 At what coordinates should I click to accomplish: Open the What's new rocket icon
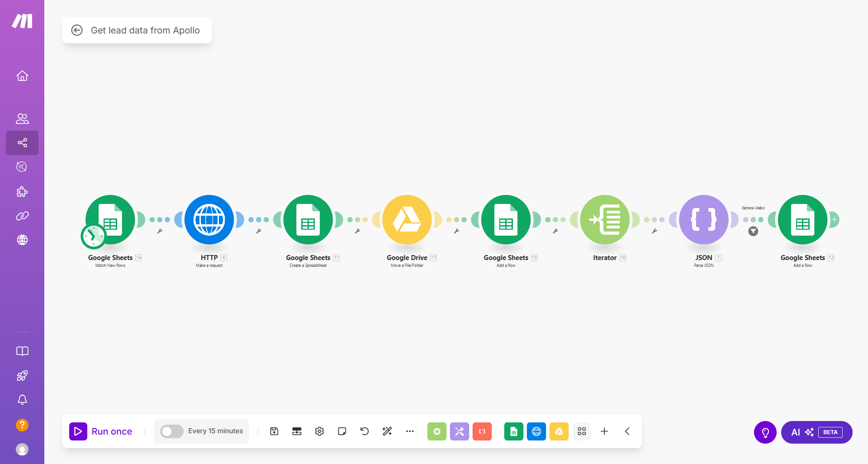[22, 376]
